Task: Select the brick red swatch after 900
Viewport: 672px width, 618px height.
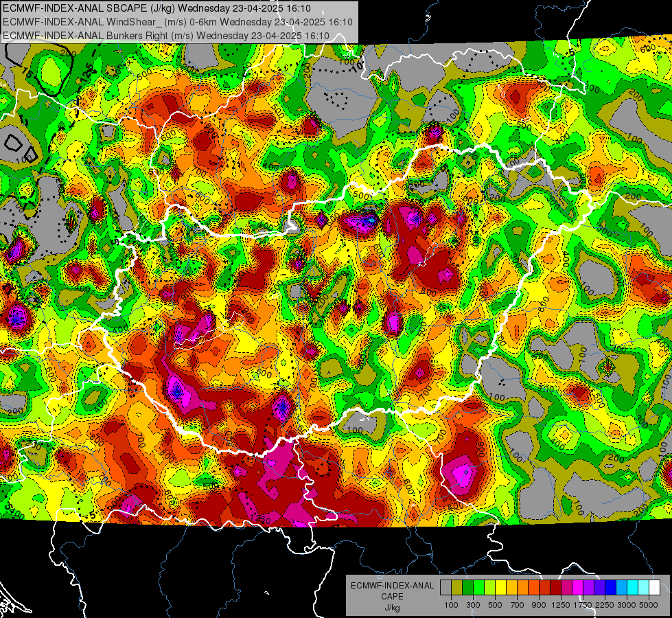Action: 545,588
